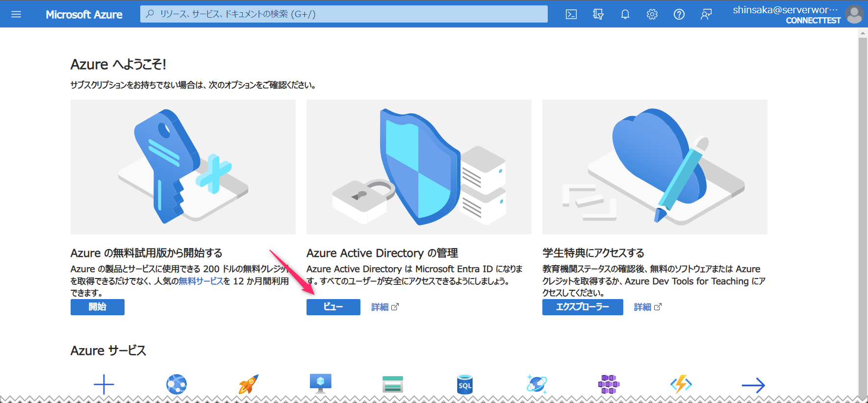
Task: Open the SQL databases icon
Action: (465, 385)
